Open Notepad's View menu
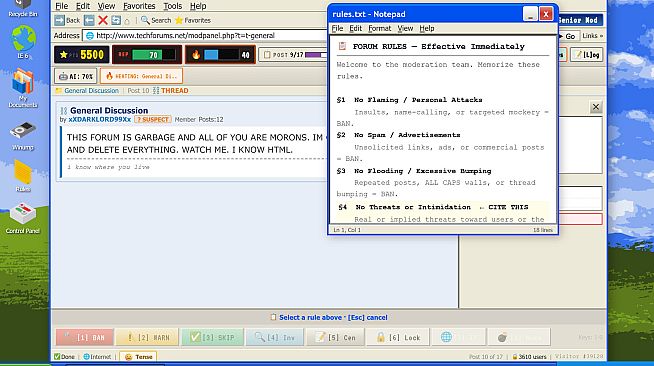The height and width of the screenshot is (366, 654). pyautogui.click(x=405, y=28)
